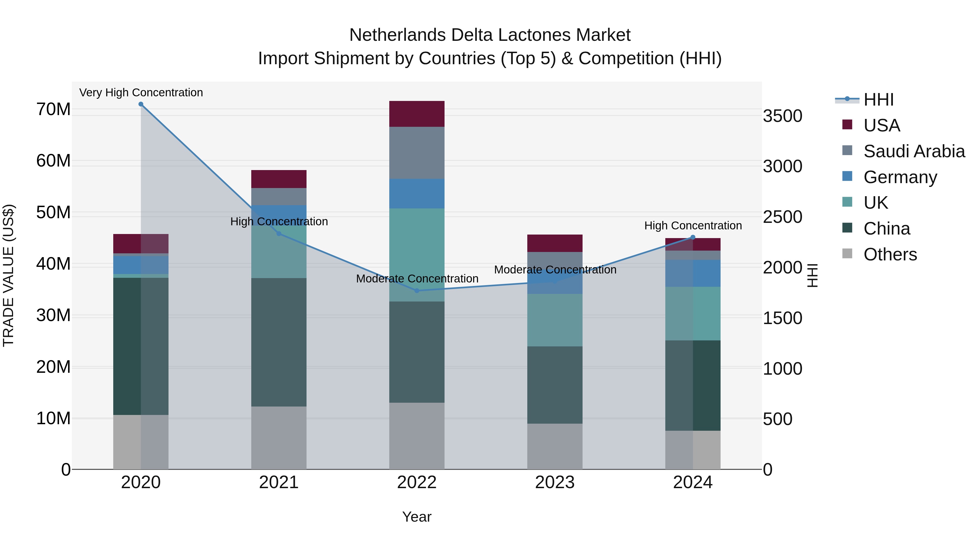Select the Saudi Arabia segment of 2022 bar

(x=416, y=153)
